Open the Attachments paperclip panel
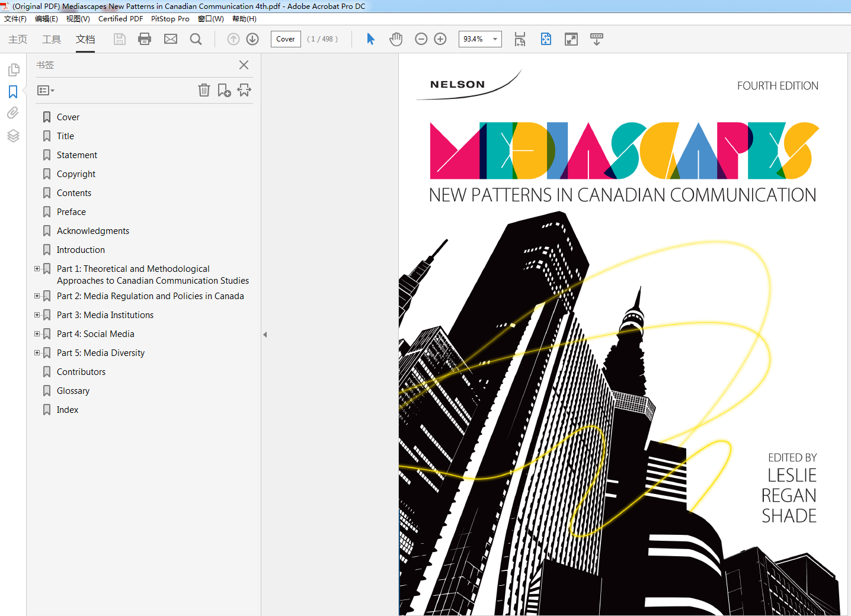 click(x=13, y=113)
